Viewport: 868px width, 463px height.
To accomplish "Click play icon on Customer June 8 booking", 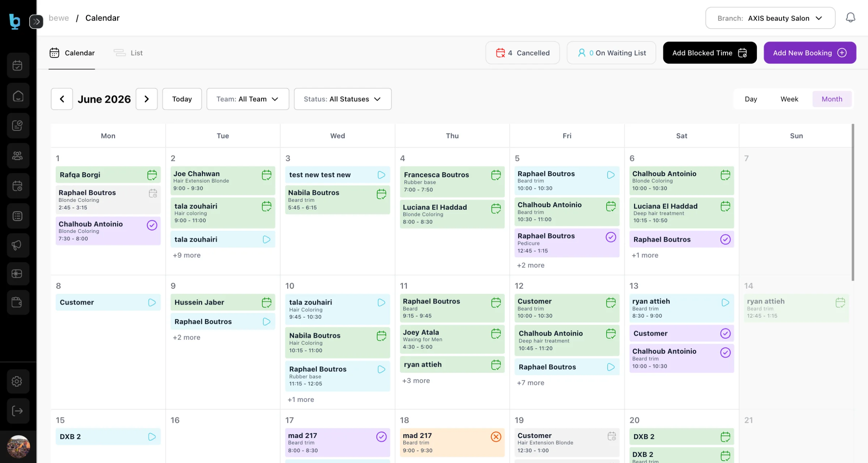I will (152, 302).
